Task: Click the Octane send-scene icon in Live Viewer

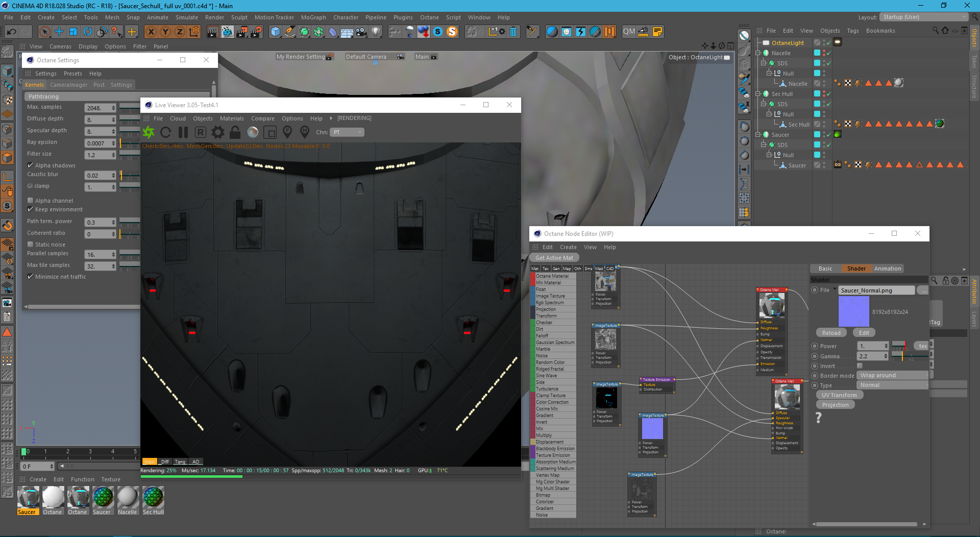Action: point(149,133)
